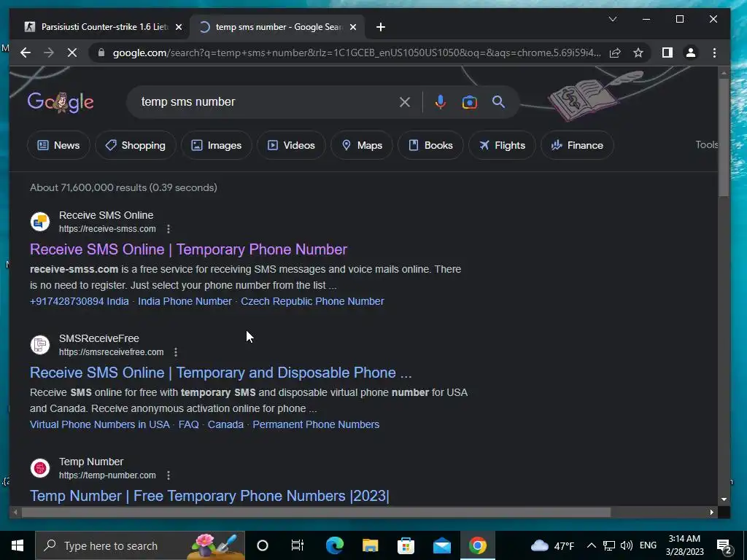
Task: Submit search with magnifier icon
Action: tap(498, 102)
